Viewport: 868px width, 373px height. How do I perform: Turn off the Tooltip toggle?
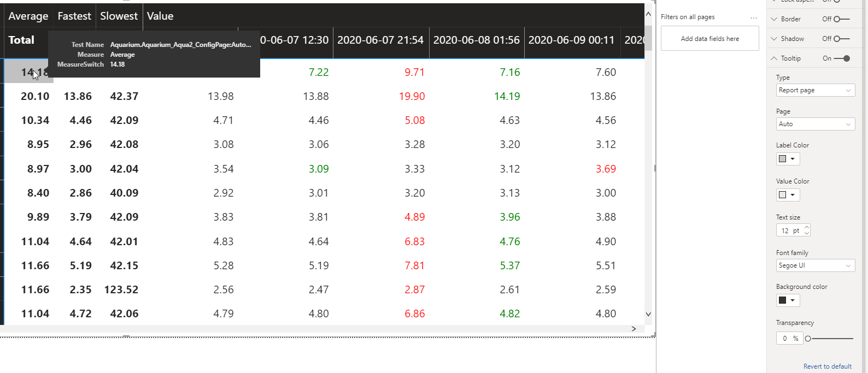click(842, 58)
